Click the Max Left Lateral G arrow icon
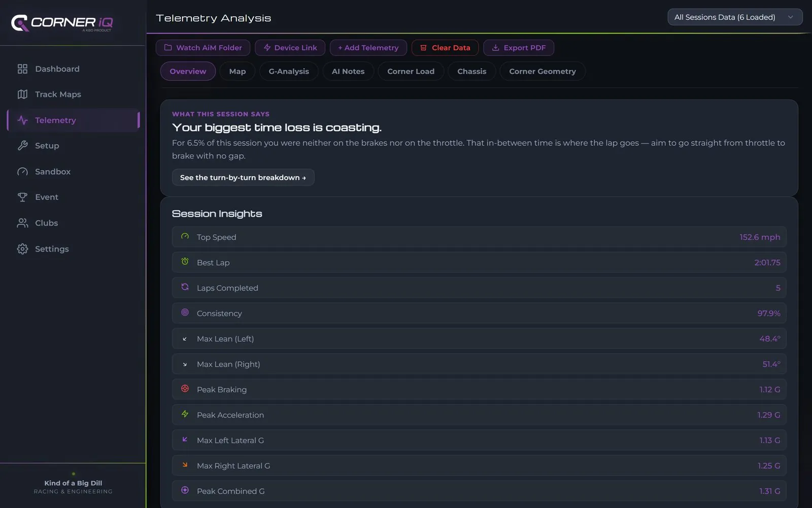 point(185,439)
